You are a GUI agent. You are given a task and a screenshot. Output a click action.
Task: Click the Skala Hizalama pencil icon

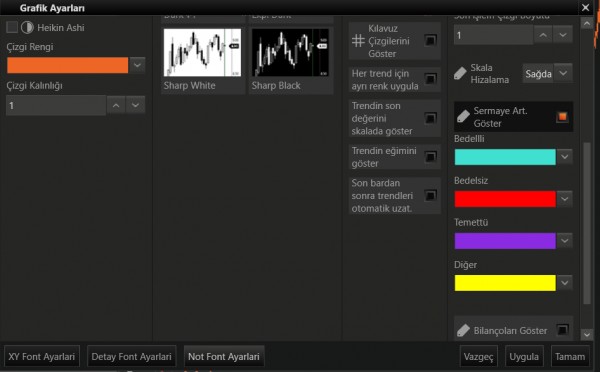pyautogui.click(x=460, y=73)
